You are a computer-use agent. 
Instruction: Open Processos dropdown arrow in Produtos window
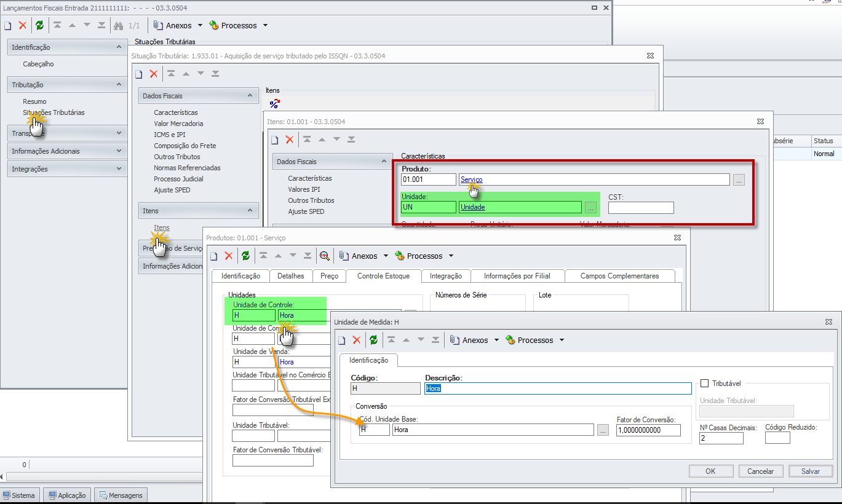[451, 256]
